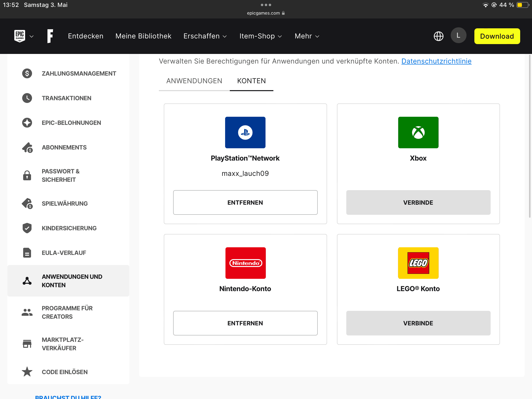Select ANWENDUNGEN UND KONTEN sidebar entry
Screen dimensions: 532x399
(68, 281)
